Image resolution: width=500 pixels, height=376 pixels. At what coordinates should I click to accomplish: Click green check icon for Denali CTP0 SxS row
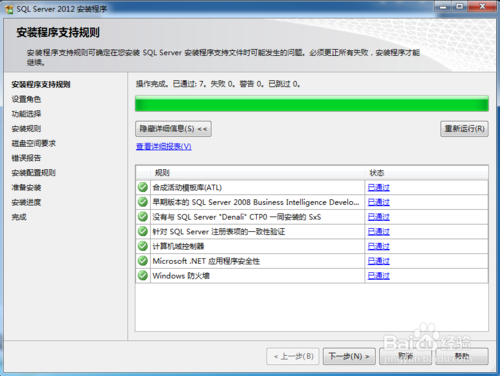(143, 217)
